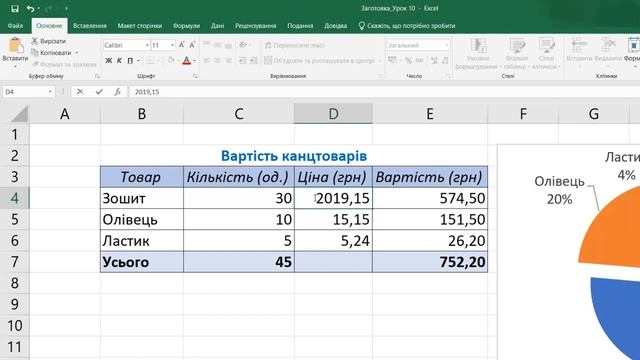Open the font color dropdown arrow
Screen dimensions: 640x360
coord(194,61)
